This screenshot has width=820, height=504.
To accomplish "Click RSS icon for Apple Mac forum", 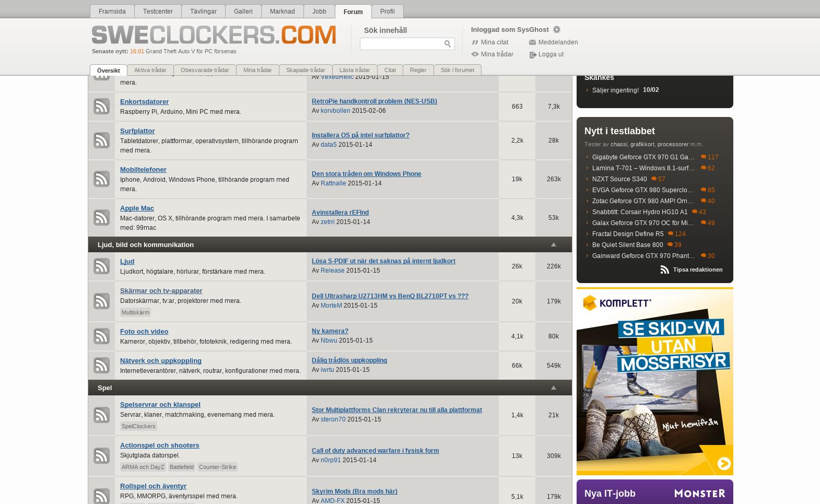I will 101,217.
